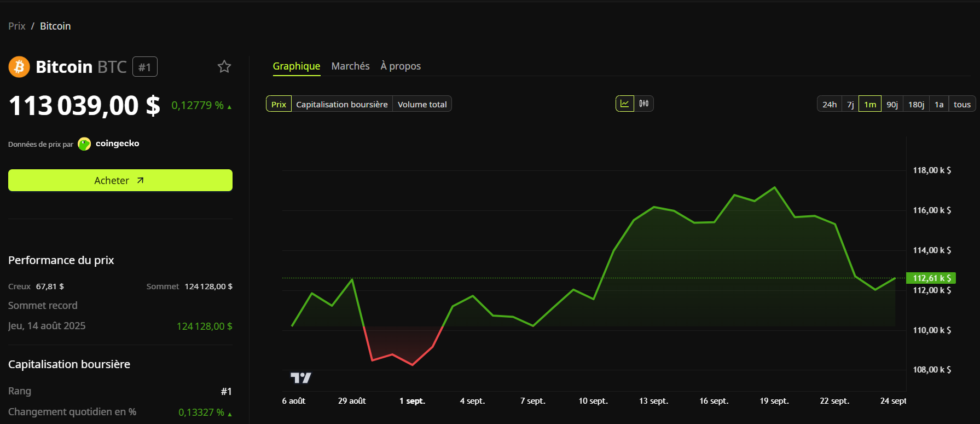Click the 0,13327 % daily change value
Screen dimensions: 980x424
point(201,412)
